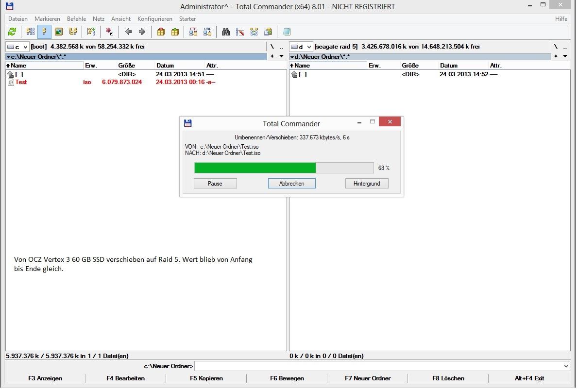
Task: Minimize the copy progress dialog
Action: click(x=359, y=122)
